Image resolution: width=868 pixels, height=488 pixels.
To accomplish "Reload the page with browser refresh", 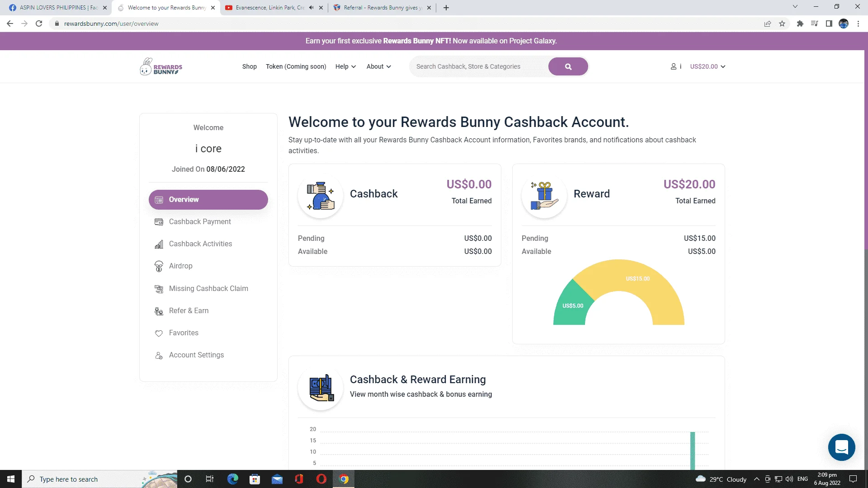I will (39, 23).
